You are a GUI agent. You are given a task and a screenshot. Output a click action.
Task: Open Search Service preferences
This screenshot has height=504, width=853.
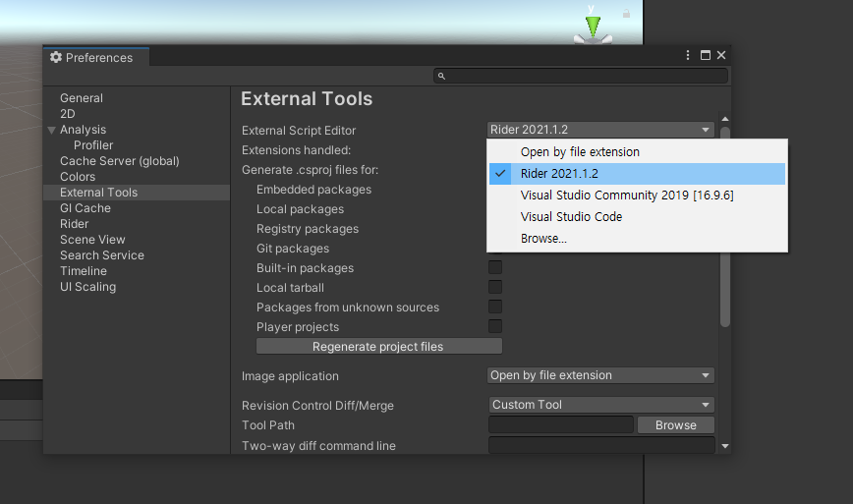(102, 255)
